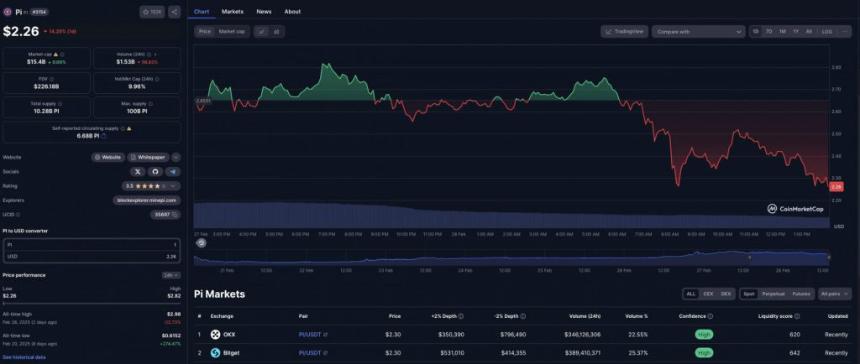Click See historical data link
This screenshot has width=860, height=364.
click(x=24, y=357)
